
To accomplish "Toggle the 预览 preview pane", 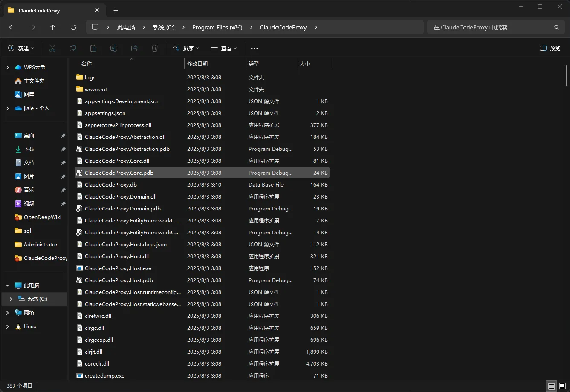I will click(x=550, y=48).
